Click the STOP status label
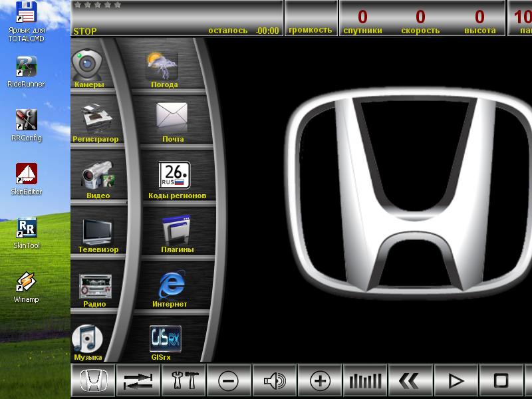Screen dimensions: 532x399 pos(85,31)
